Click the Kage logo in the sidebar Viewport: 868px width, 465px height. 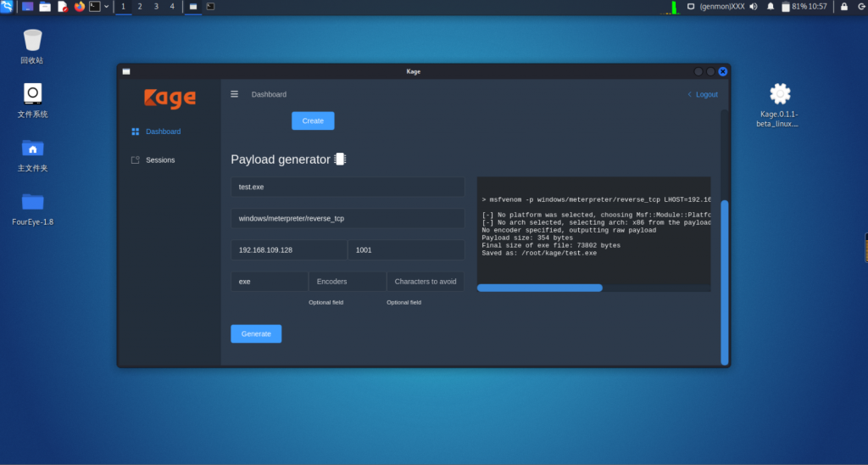tap(170, 98)
